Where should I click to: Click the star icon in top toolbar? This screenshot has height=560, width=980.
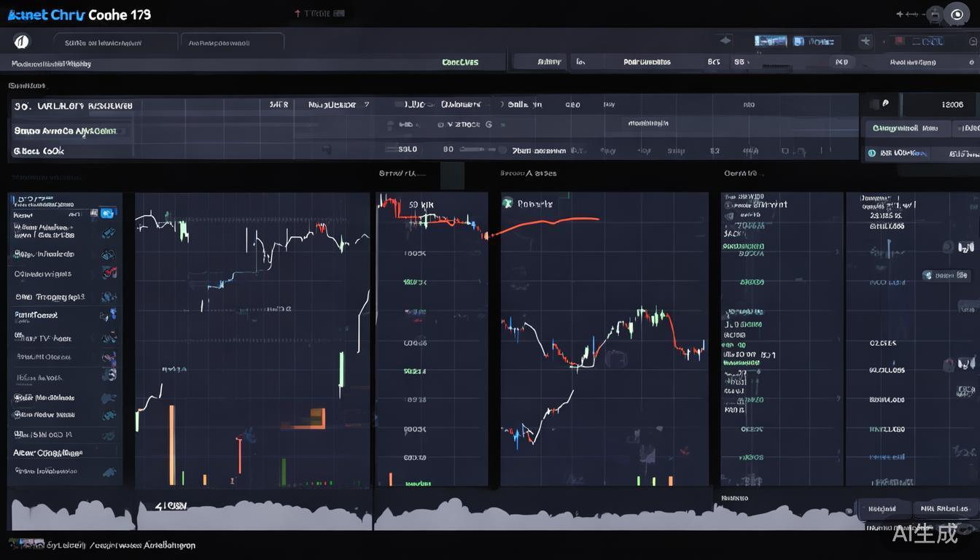(866, 42)
